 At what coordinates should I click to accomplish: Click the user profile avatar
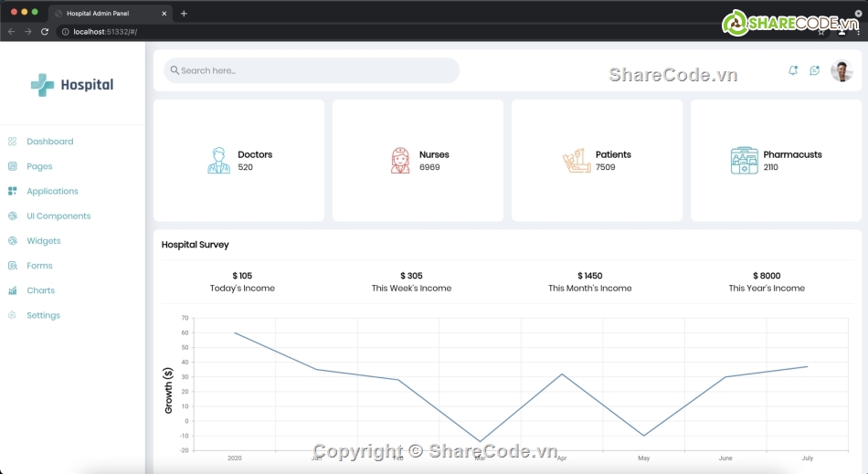point(842,70)
